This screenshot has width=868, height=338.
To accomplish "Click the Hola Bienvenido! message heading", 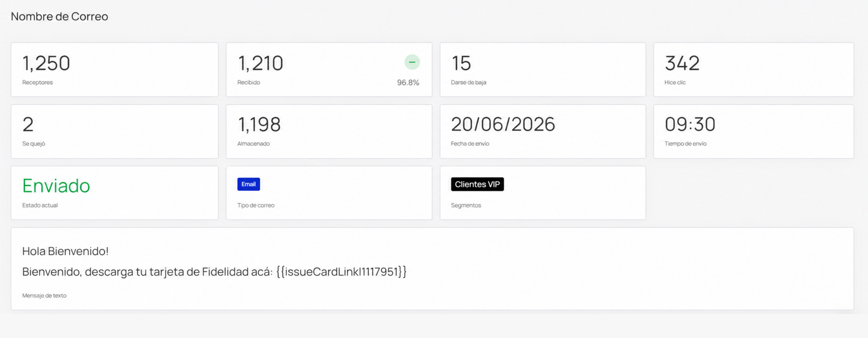I will 65,251.
